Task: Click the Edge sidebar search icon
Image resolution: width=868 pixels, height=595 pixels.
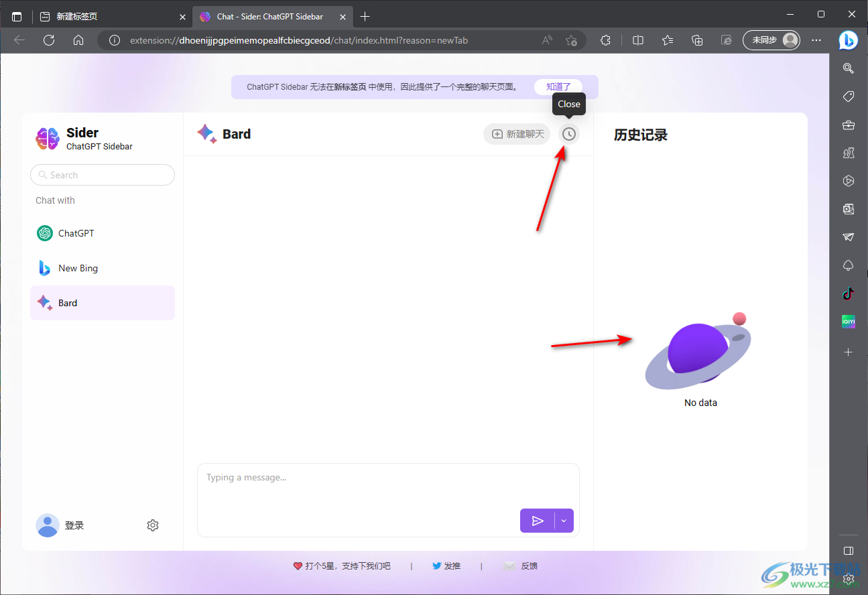Action: coord(849,68)
